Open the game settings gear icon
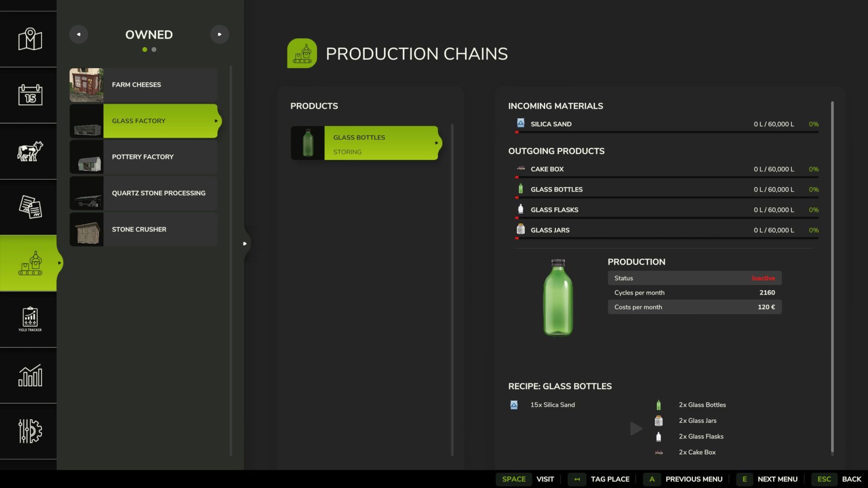Viewport: 868px width, 488px height. (x=30, y=431)
